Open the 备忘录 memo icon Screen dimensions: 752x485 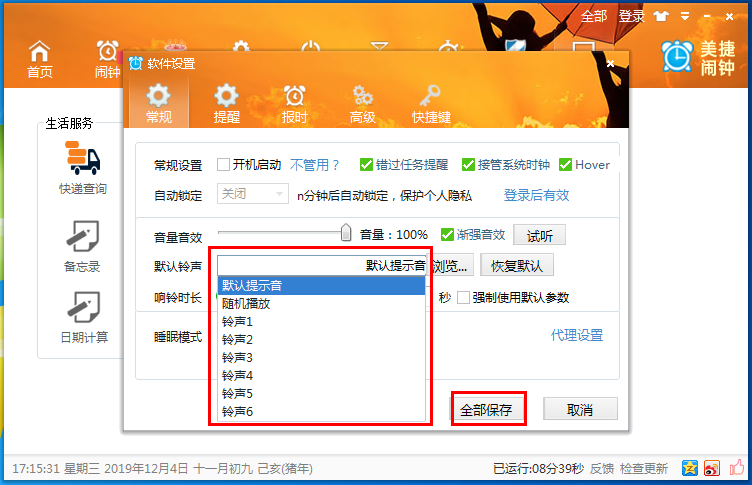click(82, 237)
